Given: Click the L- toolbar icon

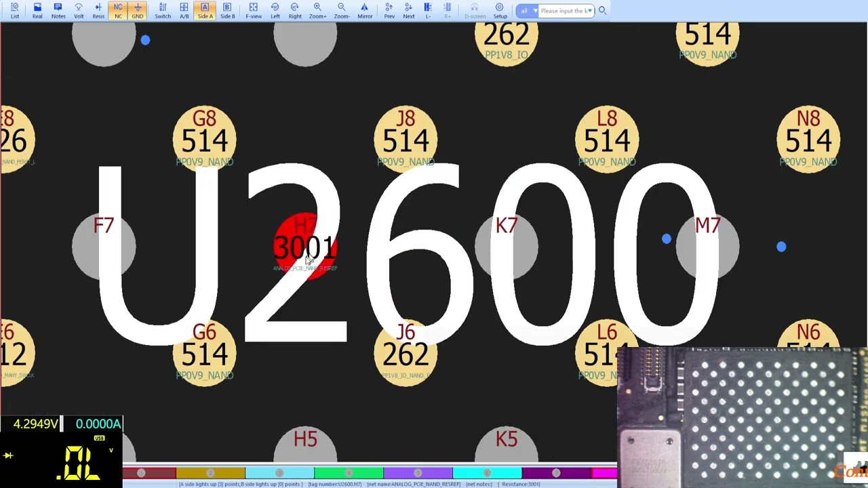Looking at the screenshot, I should [x=428, y=10].
